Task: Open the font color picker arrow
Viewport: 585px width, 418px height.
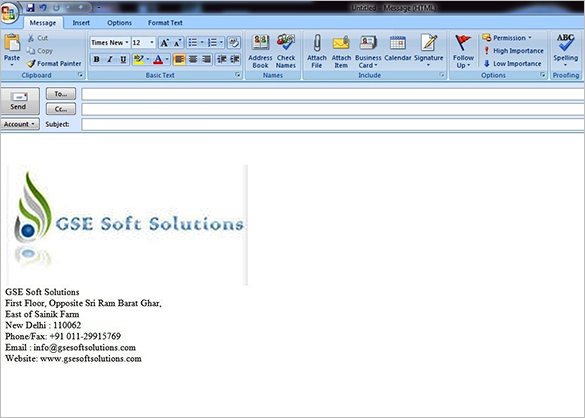Action: point(167,59)
